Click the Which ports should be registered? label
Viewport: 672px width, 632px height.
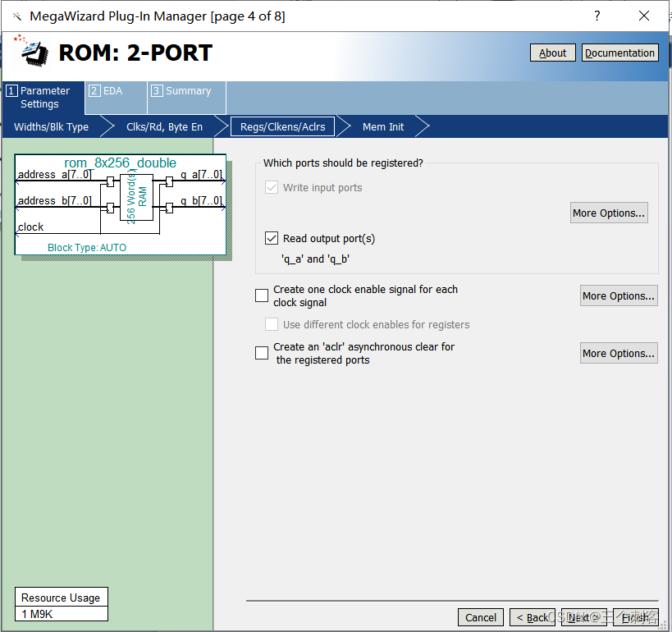click(x=343, y=163)
